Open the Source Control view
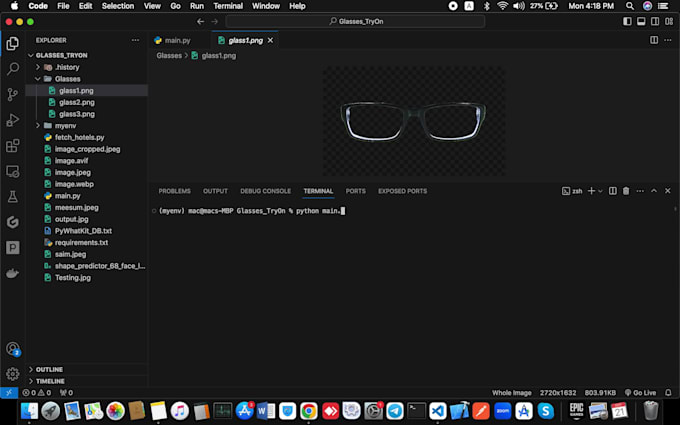Screen dimensions: 680x425 click(x=13, y=94)
